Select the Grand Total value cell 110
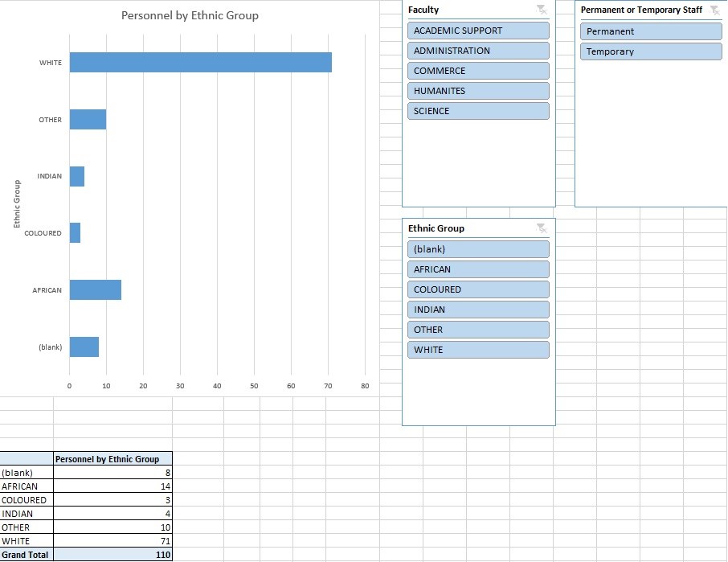The width and height of the screenshot is (728, 562). (112, 555)
